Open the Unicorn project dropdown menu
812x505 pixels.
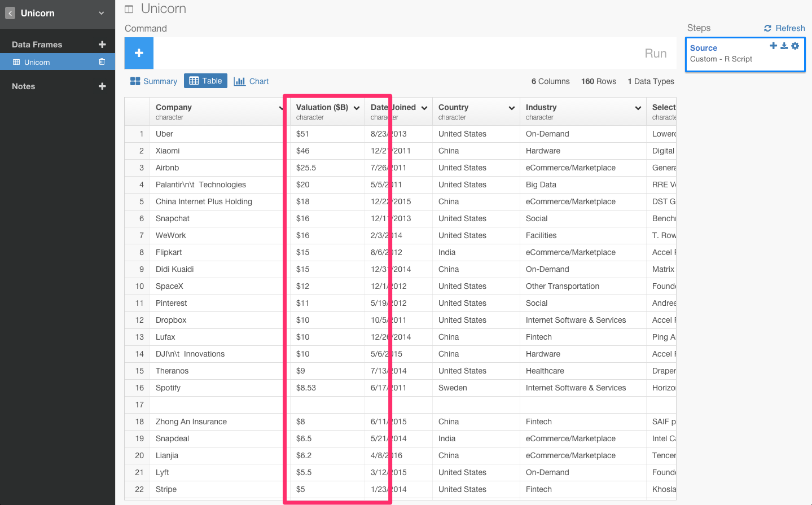(x=102, y=13)
